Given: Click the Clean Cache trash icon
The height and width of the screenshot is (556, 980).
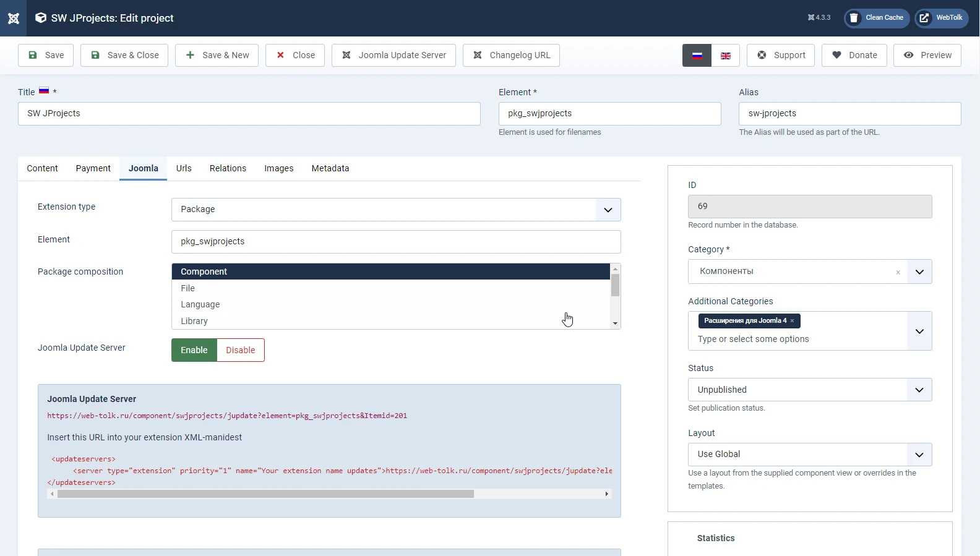Looking at the screenshot, I should click(854, 18).
